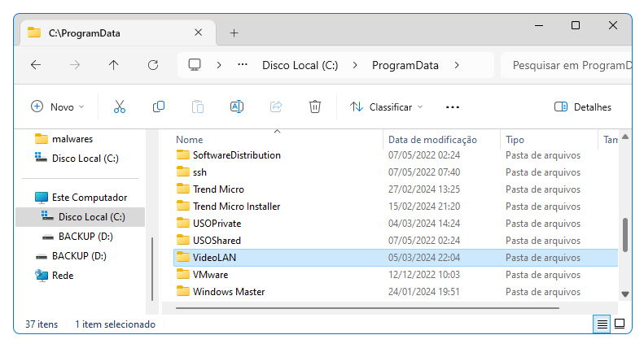Viewport: 644px width, 348px height.
Task: Select the Windows Master folder
Action: coord(229,292)
